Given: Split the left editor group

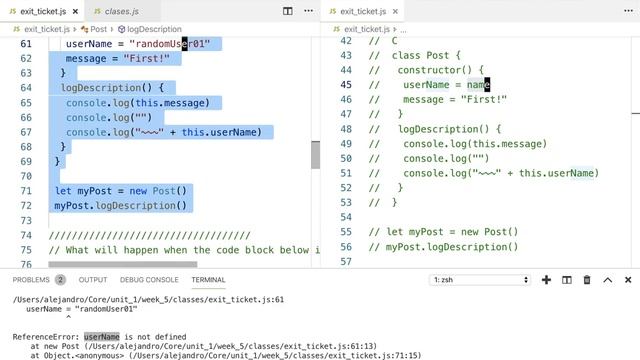Looking at the screenshot, I should click(287, 11).
